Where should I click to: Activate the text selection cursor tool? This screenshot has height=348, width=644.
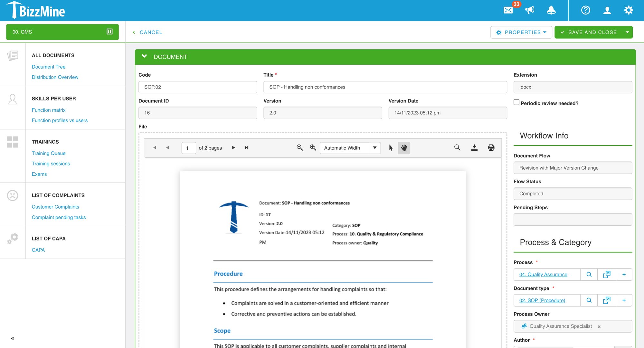tap(390, 148)
